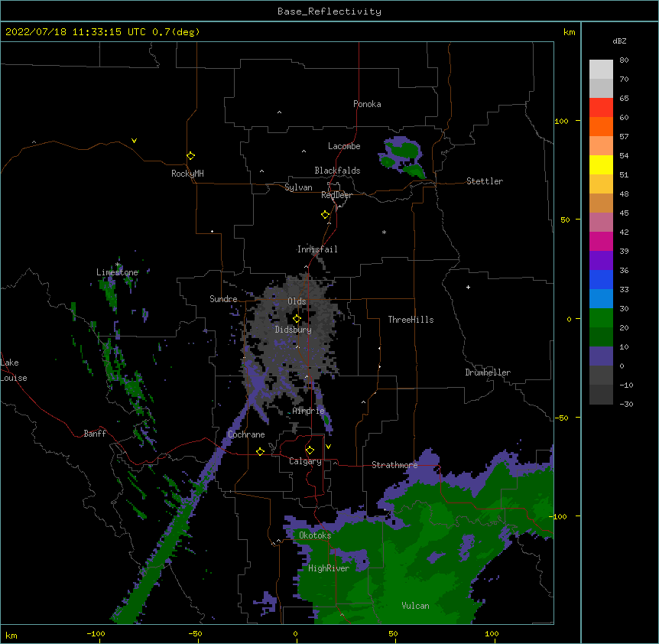Viewport: 659px width, 644px height.
Task: Select the white plus marker north of Drumheller
Action: (x=468, y=287)
